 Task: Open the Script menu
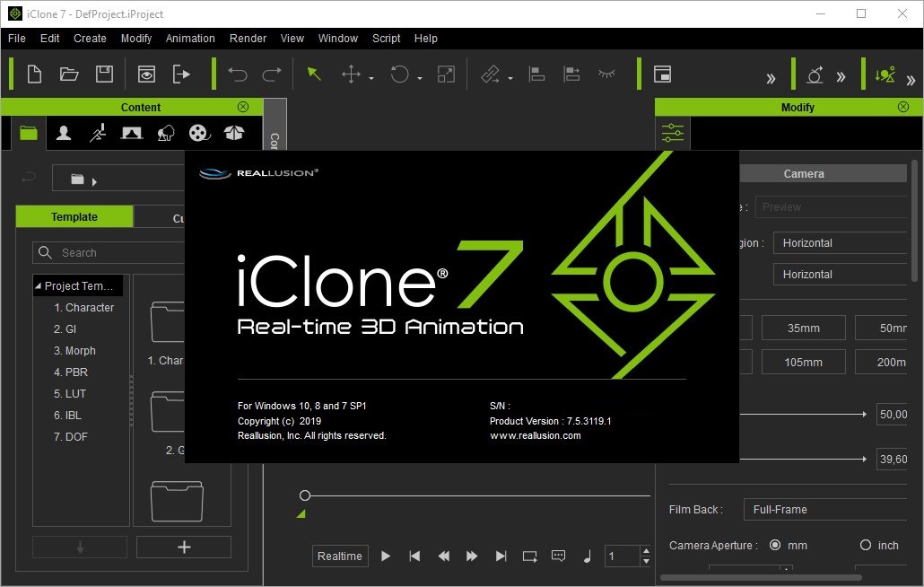coord(386,39)
